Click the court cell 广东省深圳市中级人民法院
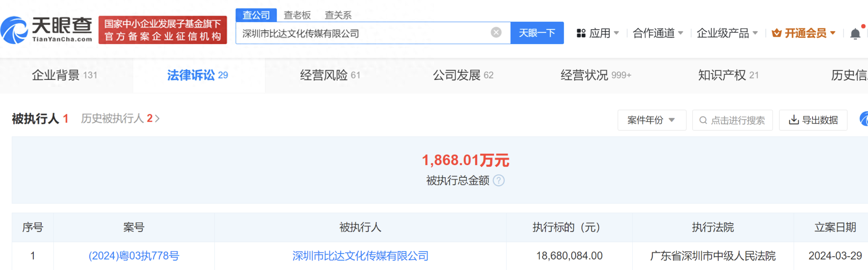 point(713,256)
